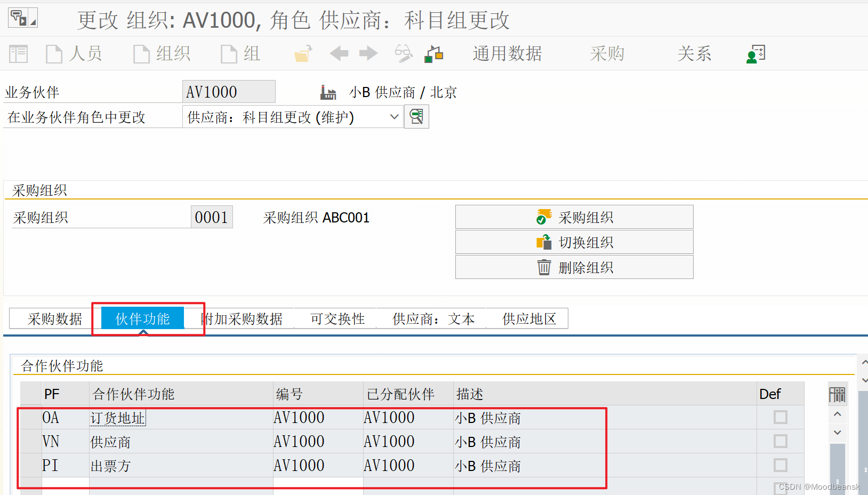This screenshot has width=868, height=495.
Task: Click the 出票方 cell
Action: coord(181,466)
